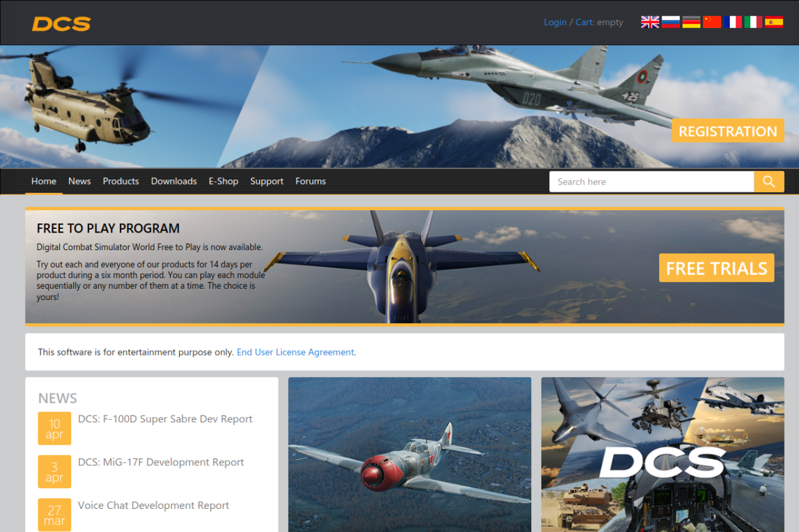Select the Spanish flag language icon
Image resolution: width=799 pixels, height=532 pixels.
(x=773, y=22)
